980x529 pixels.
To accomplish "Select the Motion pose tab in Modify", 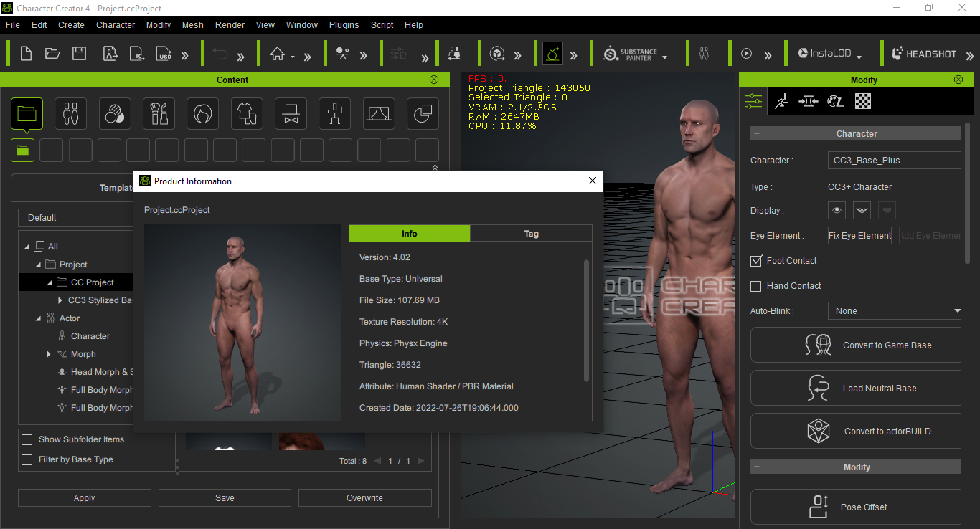I will (x=781, y=101).
